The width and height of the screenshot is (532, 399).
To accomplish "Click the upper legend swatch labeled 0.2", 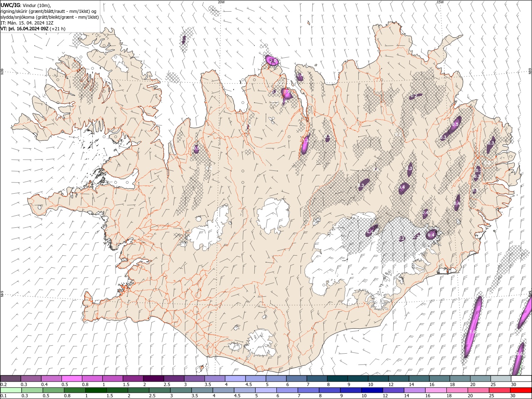I will [10, 379].
